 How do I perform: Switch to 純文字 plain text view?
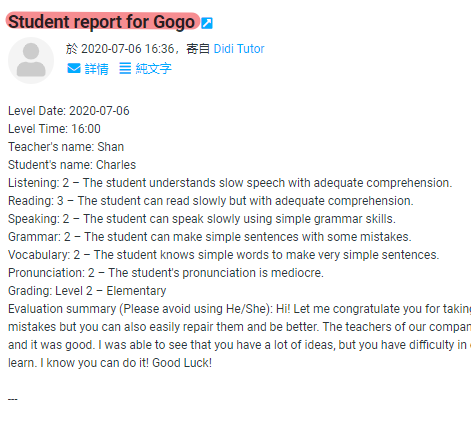click(153, 69)
